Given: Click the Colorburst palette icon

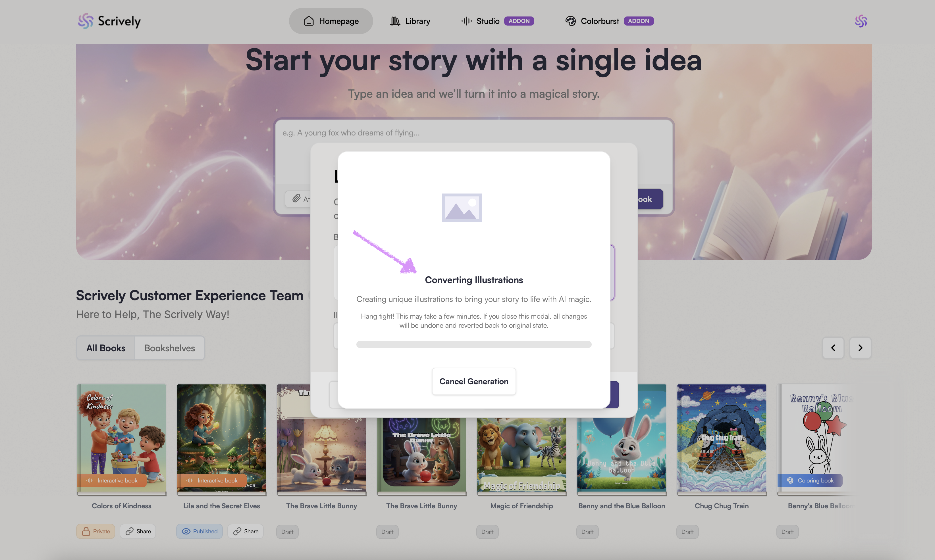Looking at the screenshot, I should click(x=570, y=21).
